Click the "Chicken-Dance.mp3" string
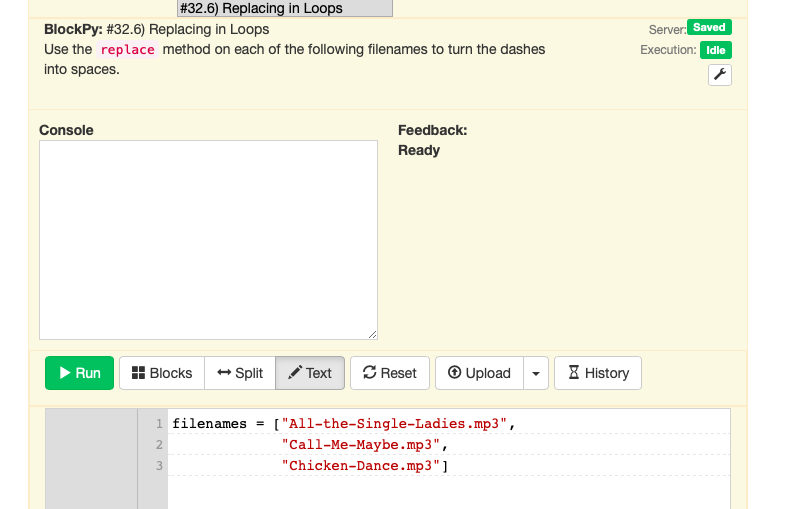Image resolution: width=804 pixels, height=509 pixels. (x=360, y=465)
